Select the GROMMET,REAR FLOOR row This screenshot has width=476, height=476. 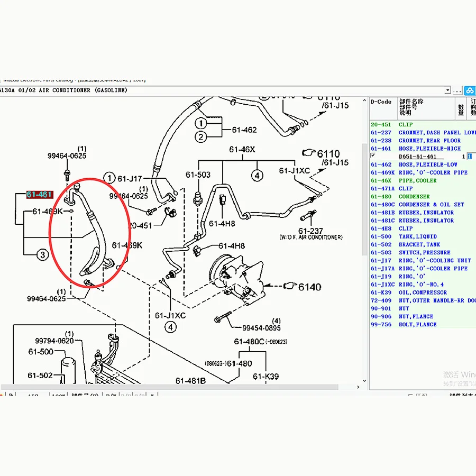(x=423, y=141)
